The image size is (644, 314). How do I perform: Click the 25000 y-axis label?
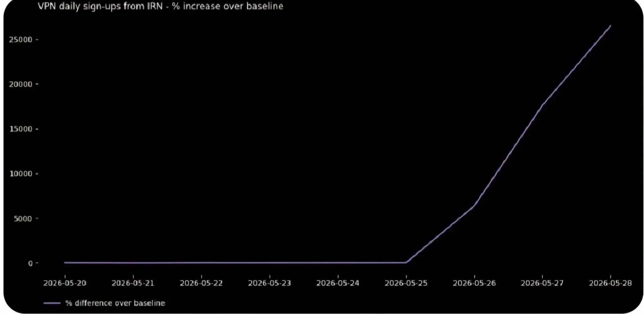pyautogui.click(x=21, y=40)
